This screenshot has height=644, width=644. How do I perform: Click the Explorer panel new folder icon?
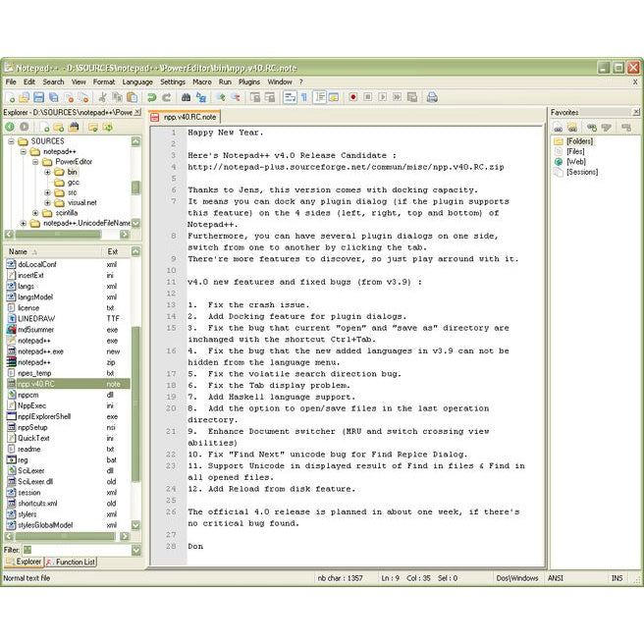59,127
